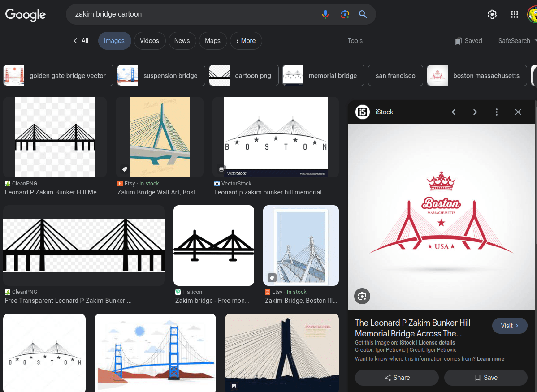Open the Memorial Bridge preview title link

pyautogui.click(x=412, y=328)
